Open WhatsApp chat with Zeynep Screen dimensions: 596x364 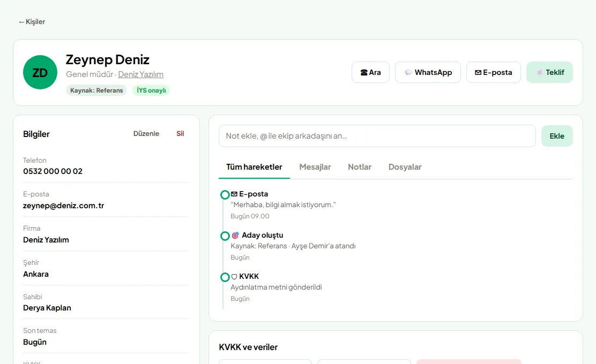(x=428, y=72)
